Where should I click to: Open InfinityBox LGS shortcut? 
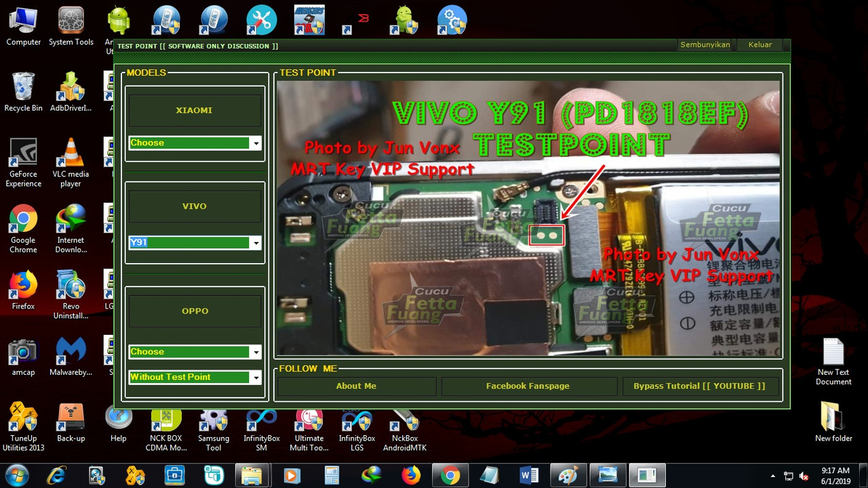pyautogui.click(x=357, y=430)
